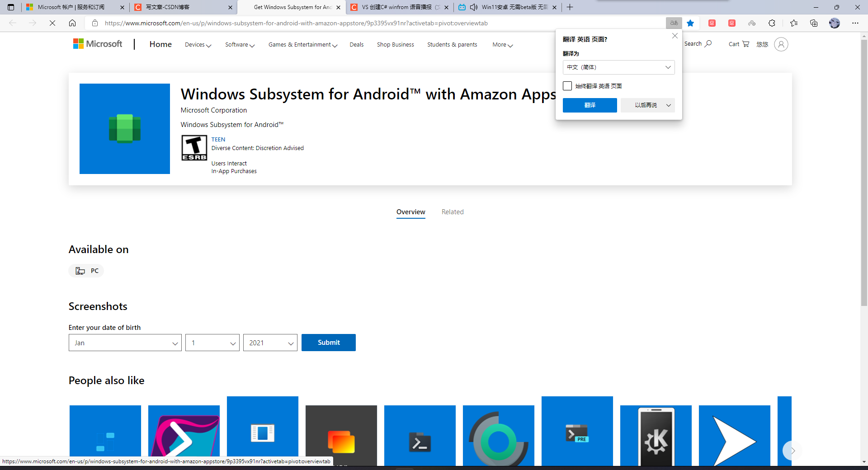Stop loading the page with X icon
The width and height of the screenshot is (868, 470).
(x=52, y=23)
